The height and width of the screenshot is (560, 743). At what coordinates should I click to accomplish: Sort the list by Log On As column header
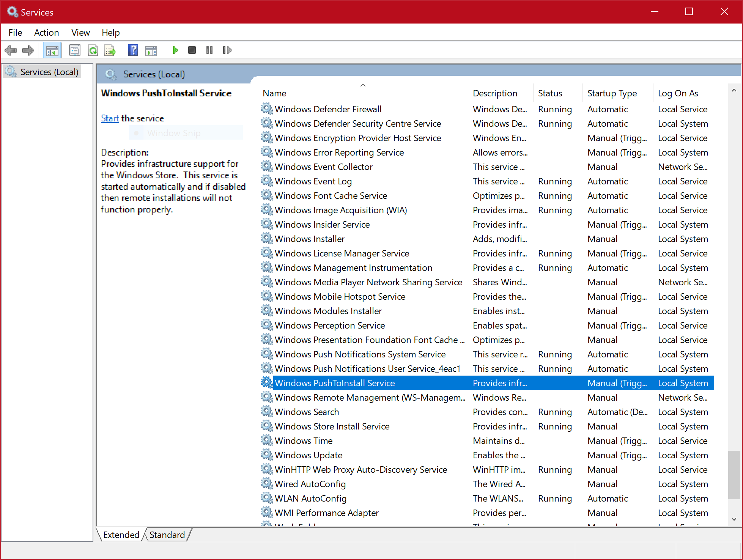(683, 93)
